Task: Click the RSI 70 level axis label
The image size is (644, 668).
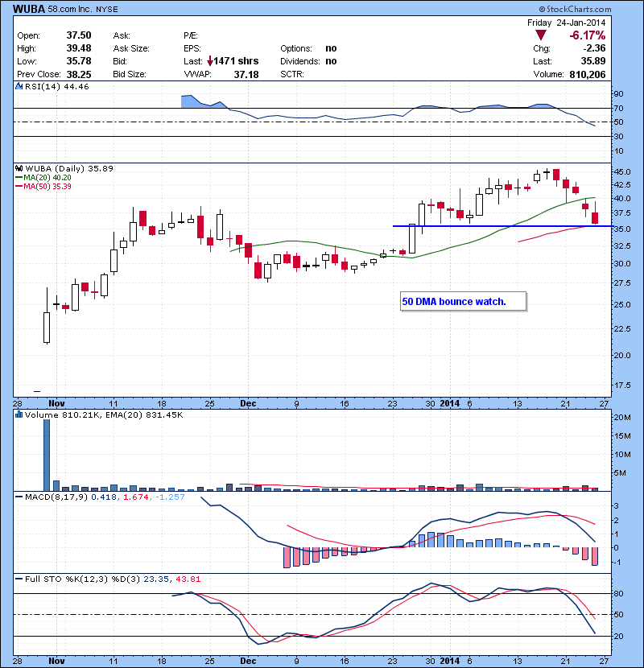Action: (x=618, y=108)
